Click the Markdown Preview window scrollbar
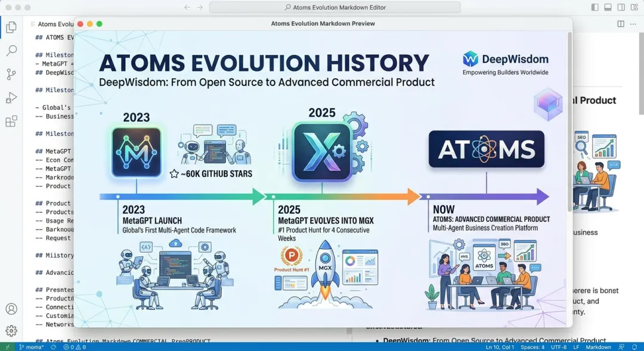 [x=569, y=122]
